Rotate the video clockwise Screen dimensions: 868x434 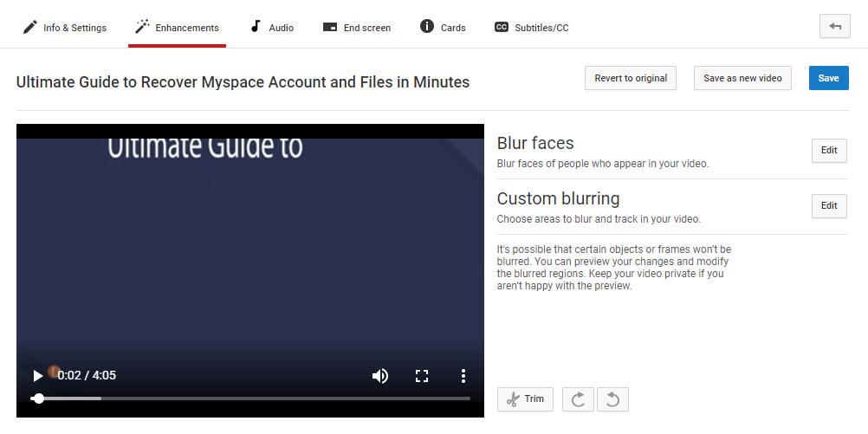(578, 399)
